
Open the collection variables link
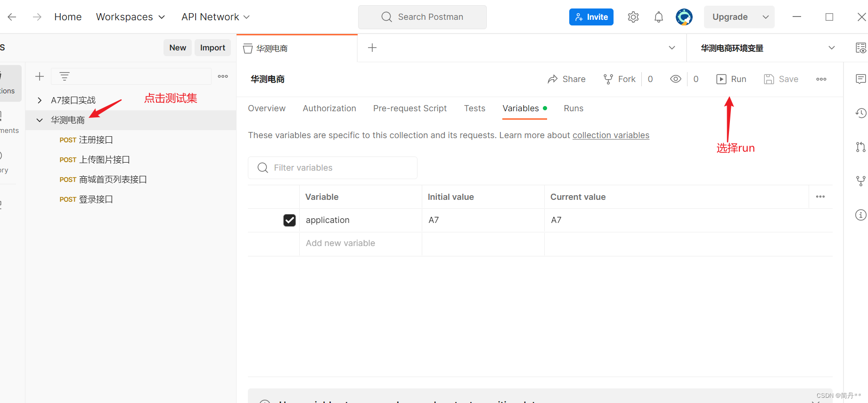click(611, 135)
